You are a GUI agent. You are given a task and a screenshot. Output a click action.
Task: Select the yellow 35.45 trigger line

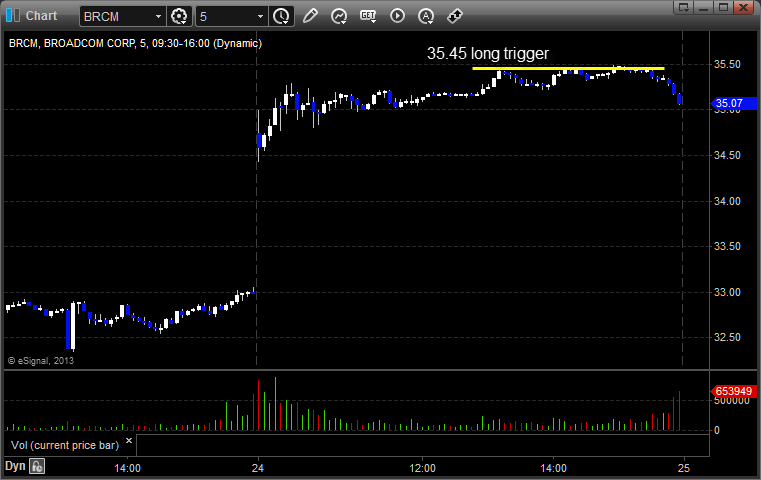568,68
